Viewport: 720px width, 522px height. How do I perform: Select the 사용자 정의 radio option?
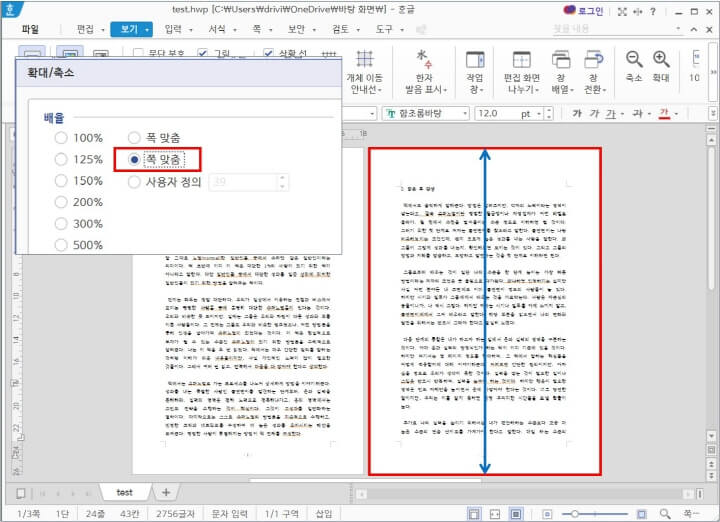coord(134,182)
